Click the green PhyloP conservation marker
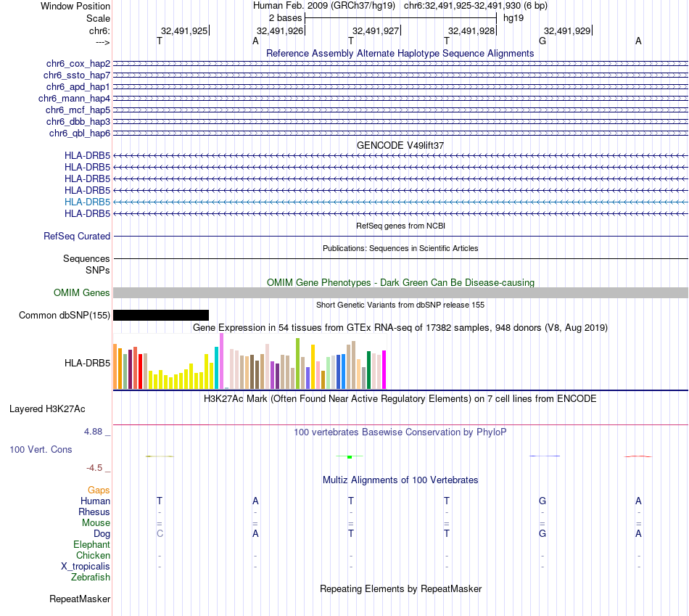Screen dimensions: 689x616 350,457
